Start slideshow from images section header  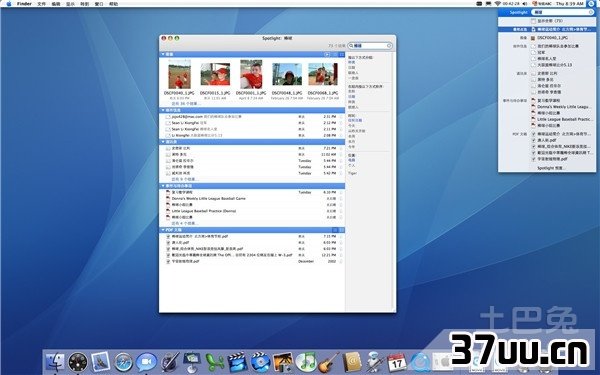click(x=327, y=54)
